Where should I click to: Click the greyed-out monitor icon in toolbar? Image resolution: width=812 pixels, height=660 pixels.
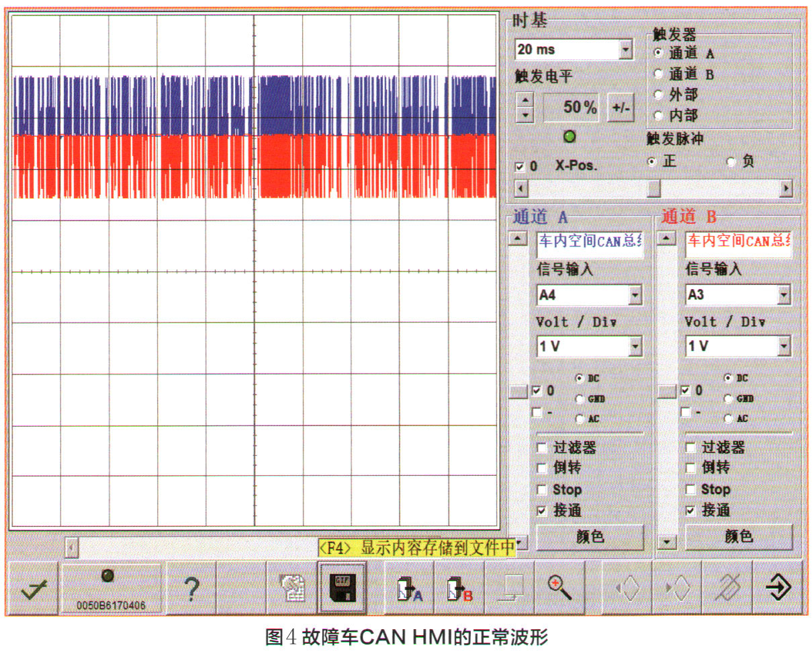point(509,589)
